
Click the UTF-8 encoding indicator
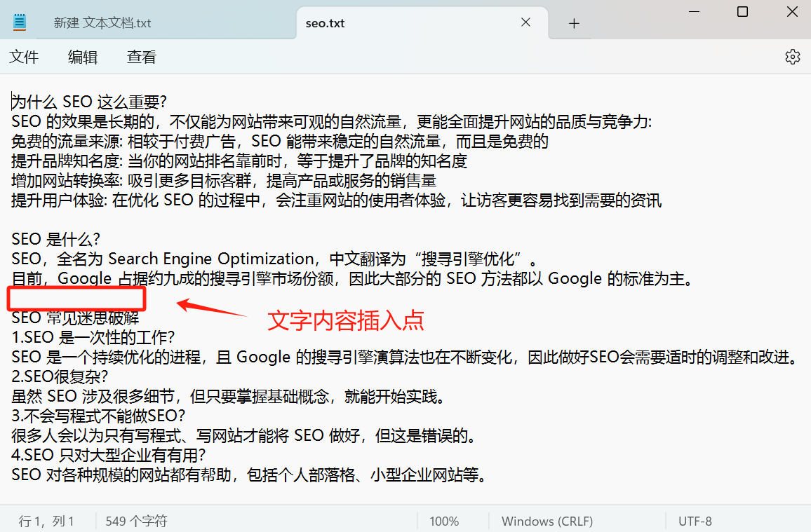tap(695, 521)
